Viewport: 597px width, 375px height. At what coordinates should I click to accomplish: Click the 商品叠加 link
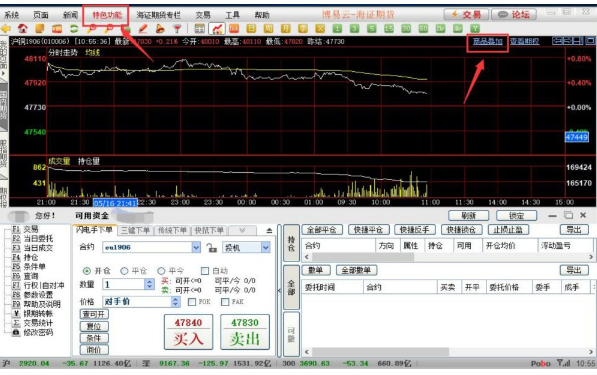[487, 41]
